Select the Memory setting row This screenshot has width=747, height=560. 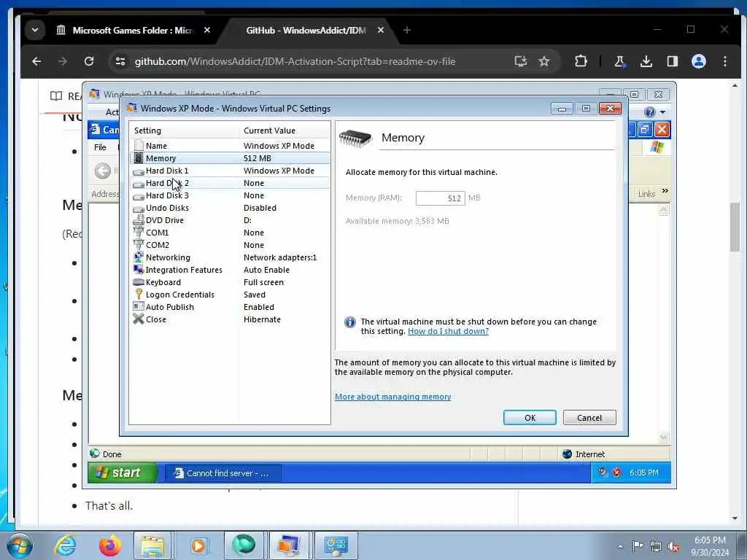[x=230, y=158]
